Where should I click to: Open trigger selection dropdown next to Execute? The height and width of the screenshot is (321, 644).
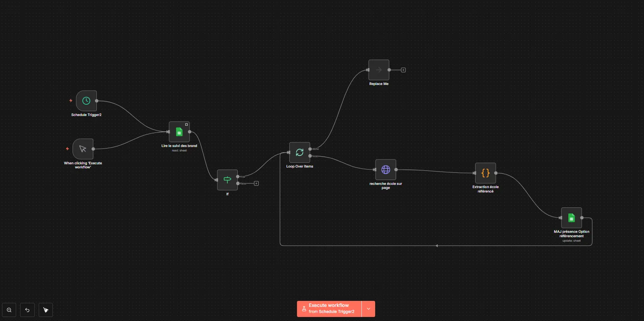[368, 309]
